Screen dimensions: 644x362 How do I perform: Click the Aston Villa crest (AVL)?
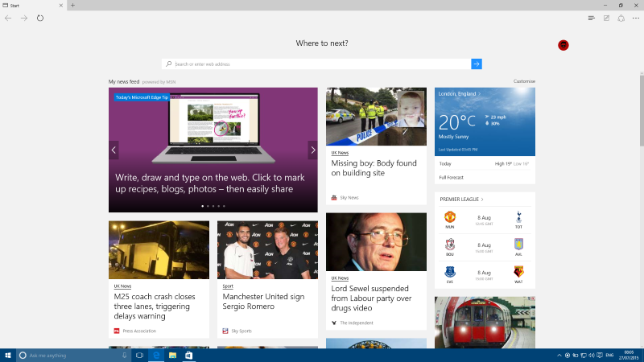(x=518, y=245)
